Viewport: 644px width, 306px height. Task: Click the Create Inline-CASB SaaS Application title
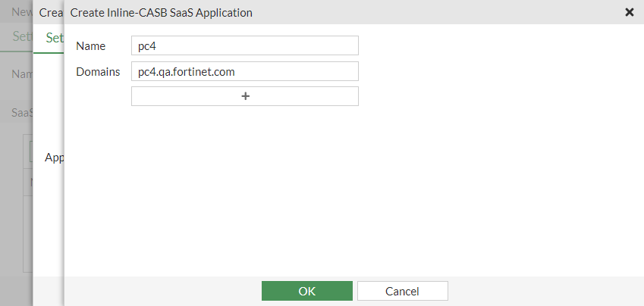tap(161, 13)
